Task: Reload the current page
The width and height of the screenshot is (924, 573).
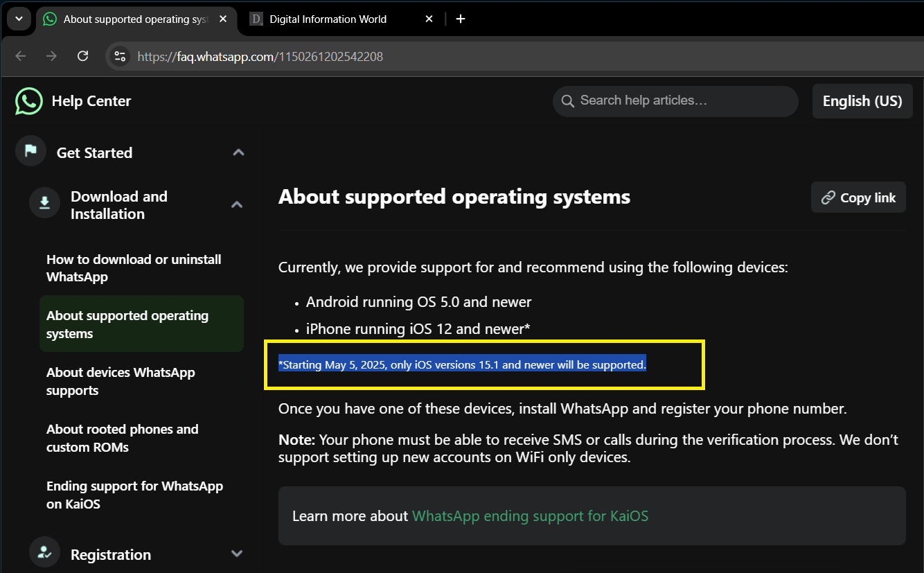Action: point(82,56)
